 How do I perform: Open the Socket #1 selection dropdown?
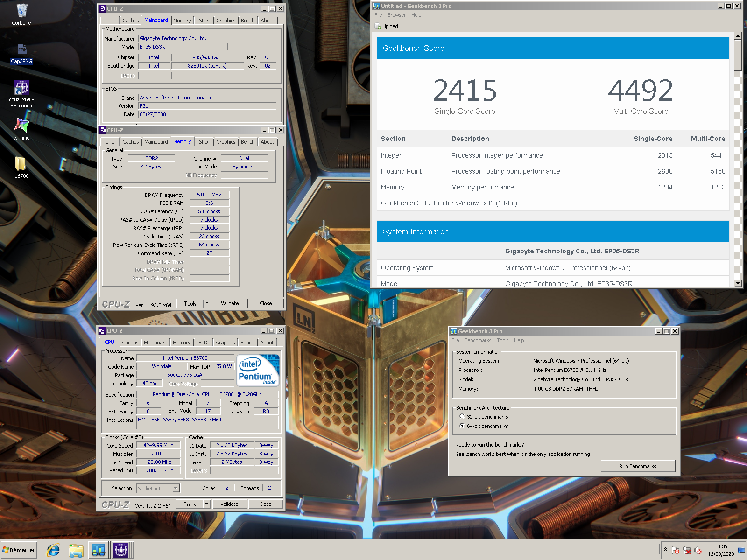pos(158,488)
